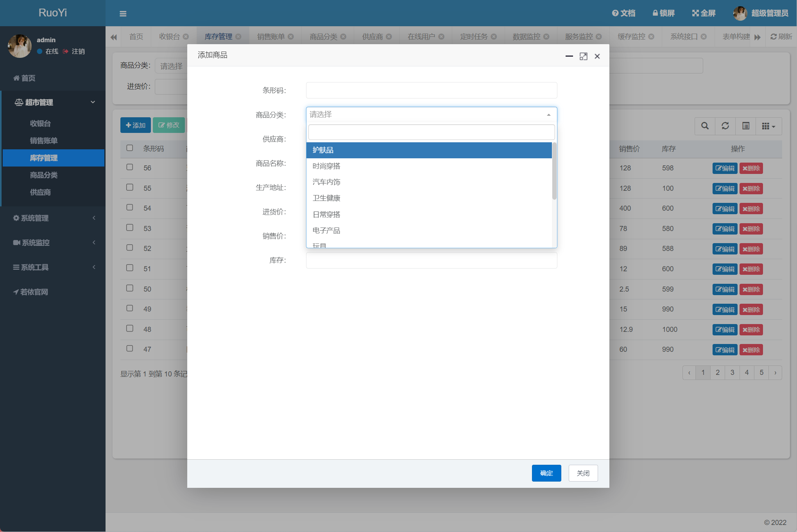Open the columns grid dropdown icon
This screenshot has height=532, width=797.
click(768, 126)
